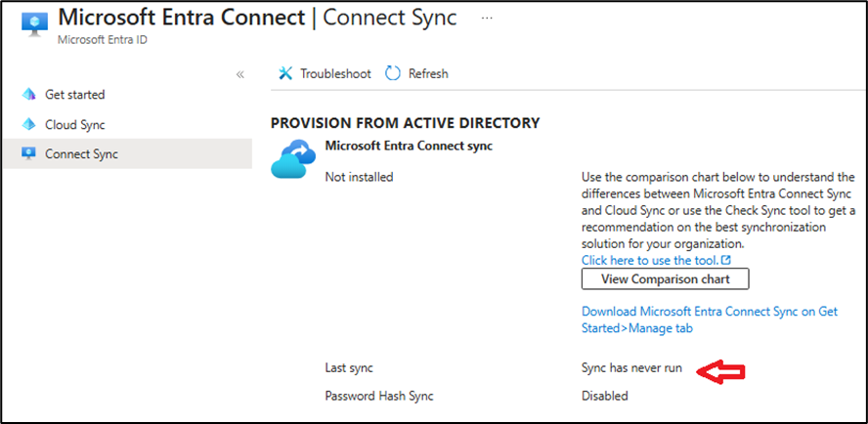Collapse the sidebar with the double chevron
Image resolution: width=868 pixels, height=424 pixels.
click(239, 74)
